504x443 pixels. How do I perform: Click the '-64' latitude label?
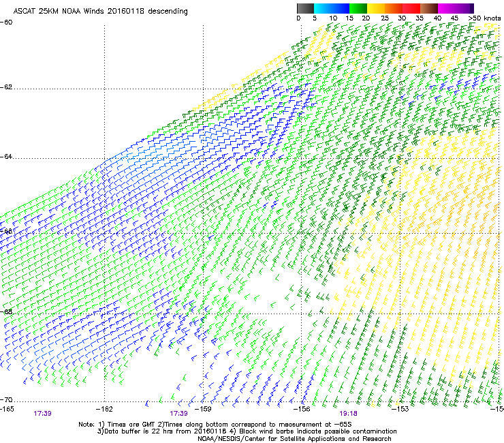[6, 157]
